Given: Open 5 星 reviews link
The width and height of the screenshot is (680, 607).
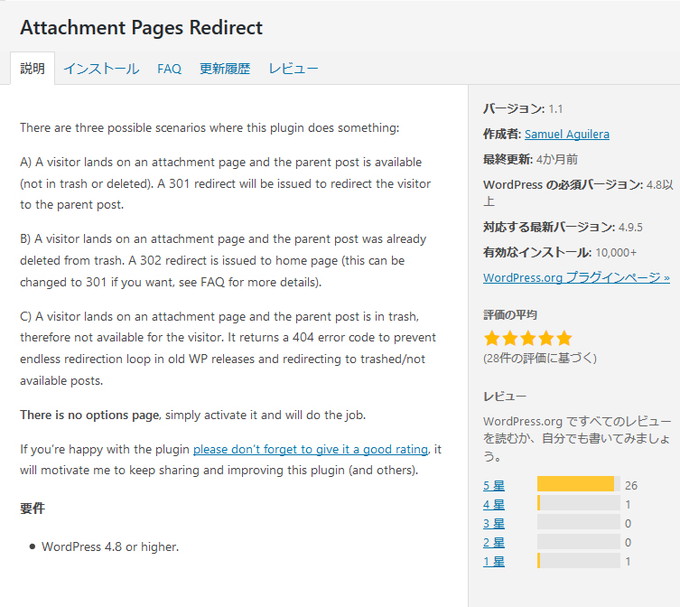Looking at the screenshot, I should [494, 486].
